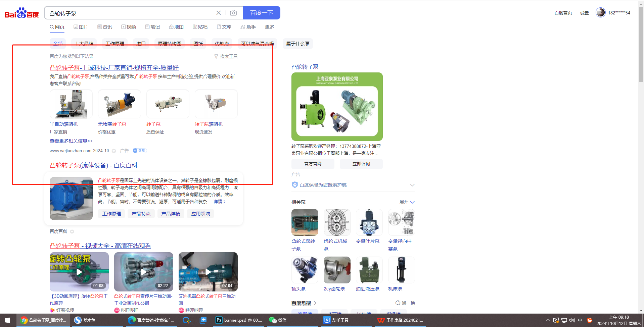Screen dimensions: 644x327
Task: Switch to the 笔记 tab
Action: [x=152, y=27]
